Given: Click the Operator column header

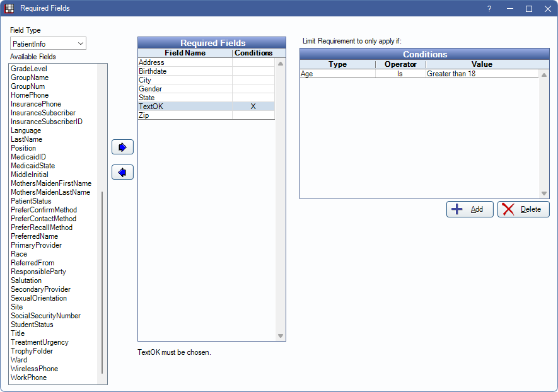Looking at the screenshot, I should [x=400, y=64].
